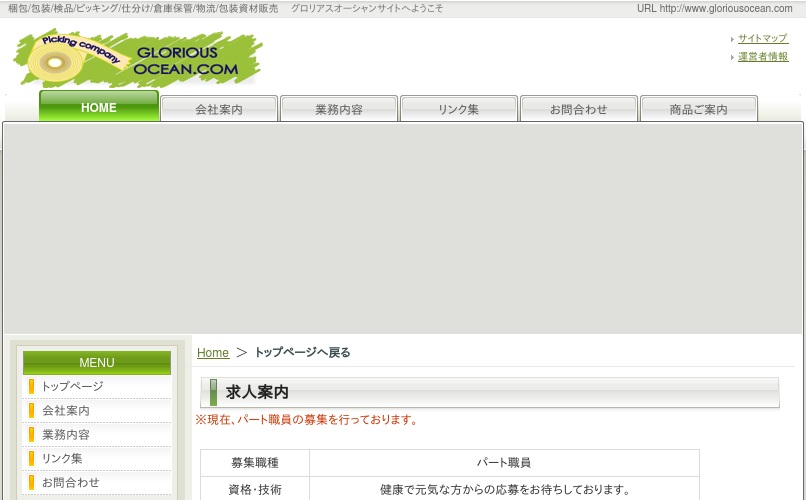Click the Home breadcrumb link
The width and height of the screenshot is (806, 500).
coord(213,353)
